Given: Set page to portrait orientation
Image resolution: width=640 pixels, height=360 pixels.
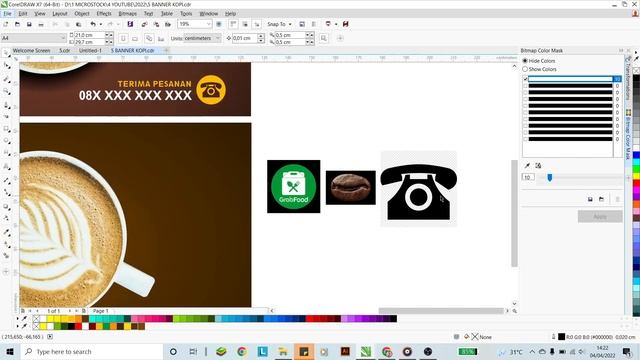Looking at the screenshot, I should [x=123, y=38].
